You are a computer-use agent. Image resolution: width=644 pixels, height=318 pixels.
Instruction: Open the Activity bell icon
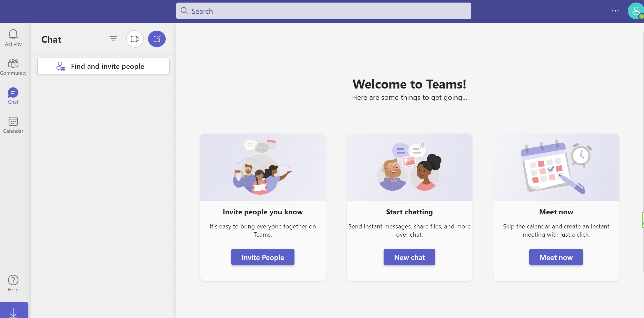(x=13, y=38)
